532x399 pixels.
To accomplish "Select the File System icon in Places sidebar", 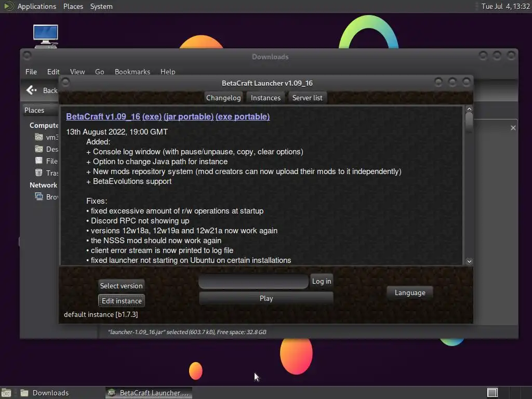I will (39, 161).
